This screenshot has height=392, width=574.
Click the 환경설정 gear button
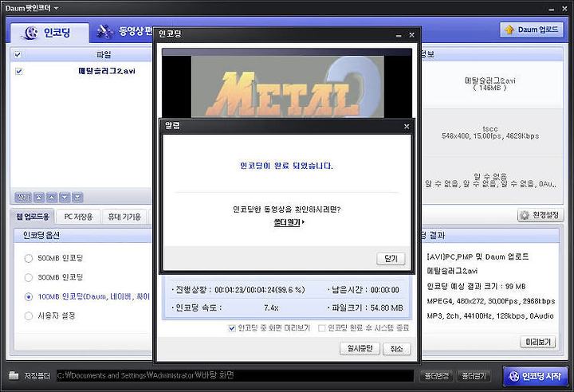[541, 215]
